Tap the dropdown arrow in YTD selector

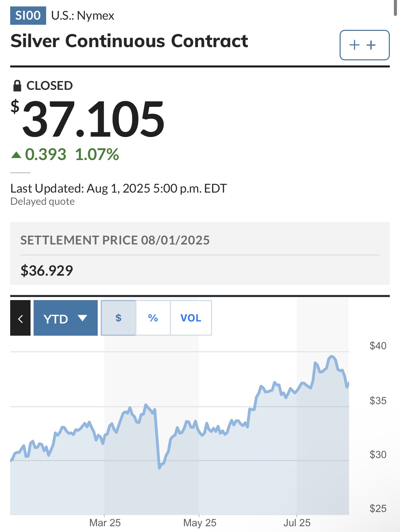[82, 318]
